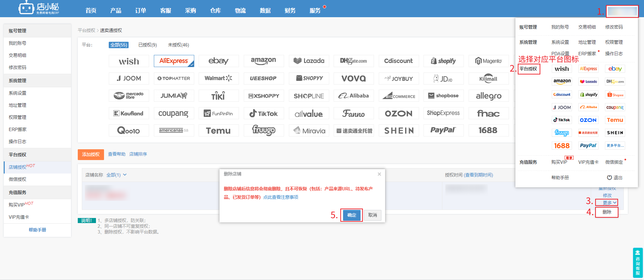The image size is (644, 280).
Task: Open the 产品 top navigation menu
Action: coord(116,10)
